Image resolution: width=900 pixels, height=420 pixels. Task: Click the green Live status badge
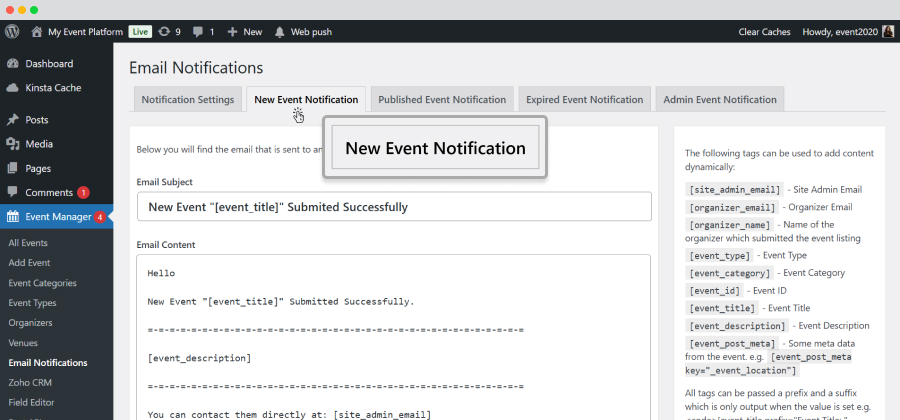pos(140,32)
